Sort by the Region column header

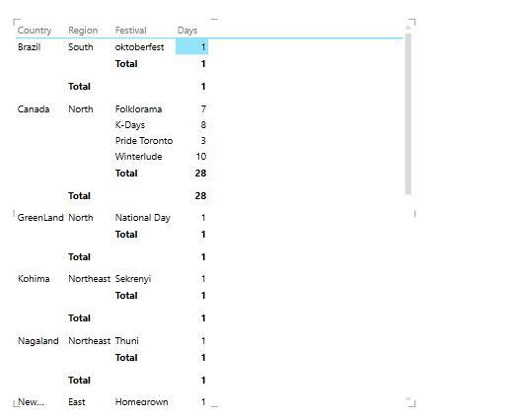(83, 31)
